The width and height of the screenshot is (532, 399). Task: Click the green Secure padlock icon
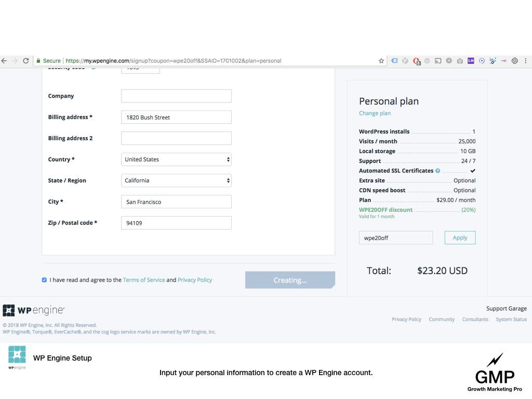click(x=38, y=61)
